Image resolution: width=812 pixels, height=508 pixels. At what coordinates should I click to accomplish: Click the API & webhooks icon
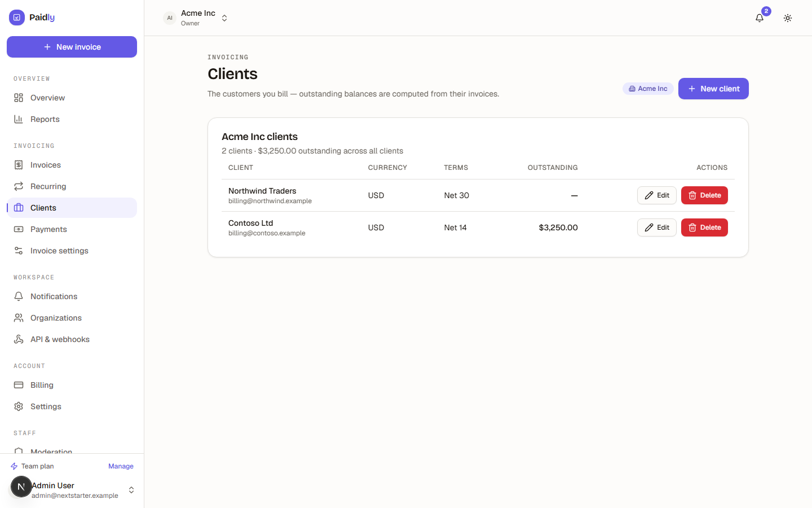pyautogui.click(x=19, y=339)
